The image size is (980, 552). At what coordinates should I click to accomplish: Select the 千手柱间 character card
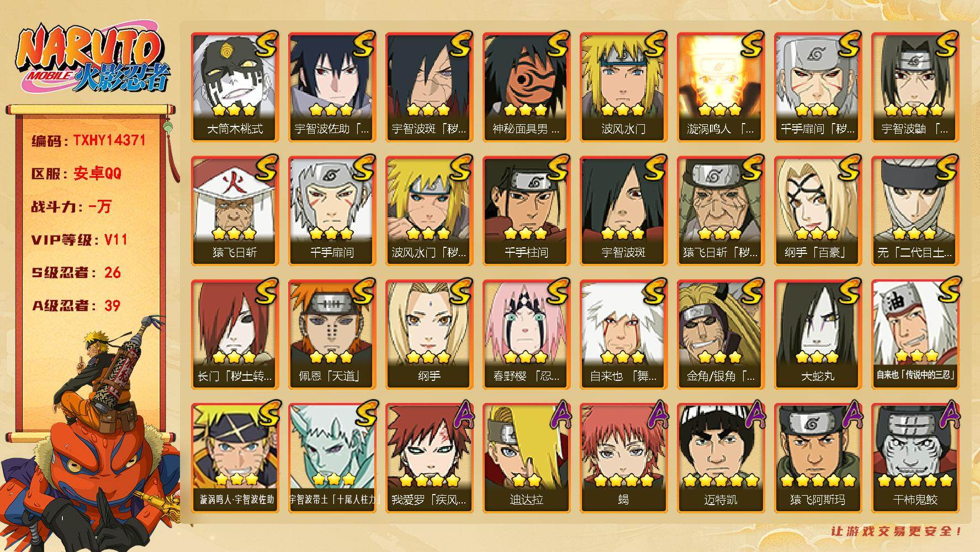pos(526,211)
